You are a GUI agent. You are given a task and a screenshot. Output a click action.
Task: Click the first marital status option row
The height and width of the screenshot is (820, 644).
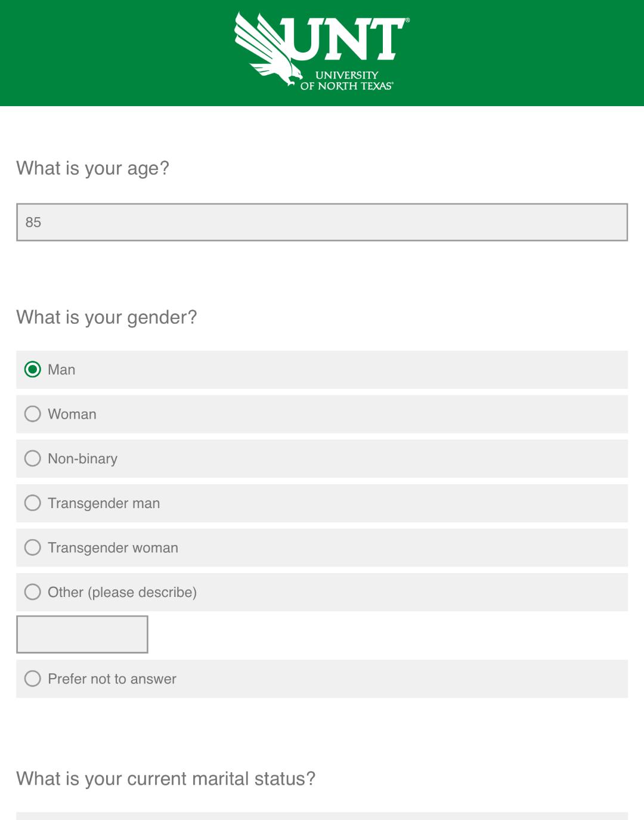coord(322,816)
